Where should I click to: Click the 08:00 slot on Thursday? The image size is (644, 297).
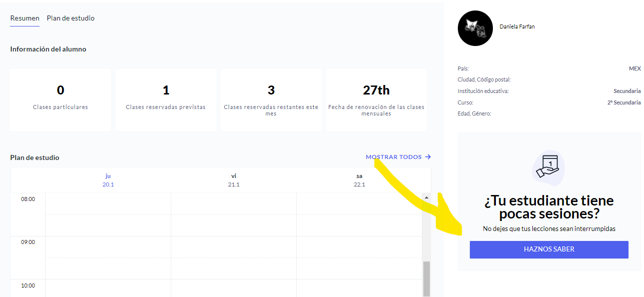pyautogui.click(x=108, y=204)
